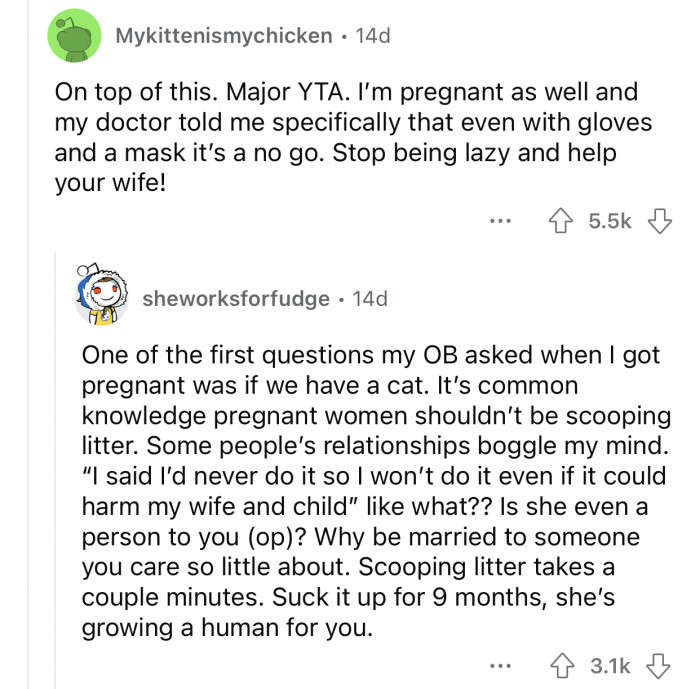Collapse the outer thread line at far left
The width and height of the screenshot is (700, 689).
pyautogui.click(x=28, y=344)
